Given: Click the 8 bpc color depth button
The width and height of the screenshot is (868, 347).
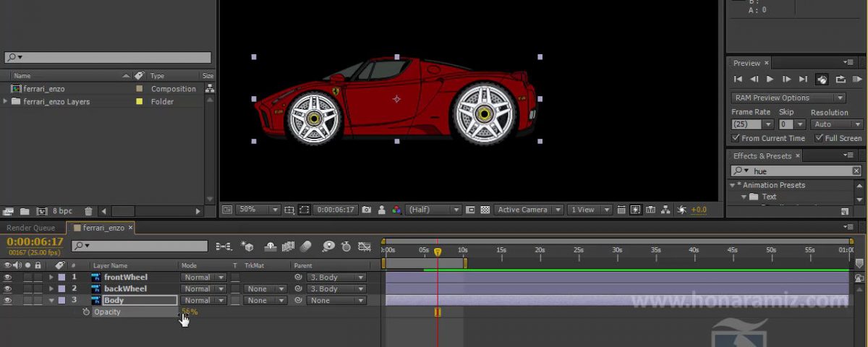Looking at the screenshot, I should pyautogui.click(x=62, y=211).
